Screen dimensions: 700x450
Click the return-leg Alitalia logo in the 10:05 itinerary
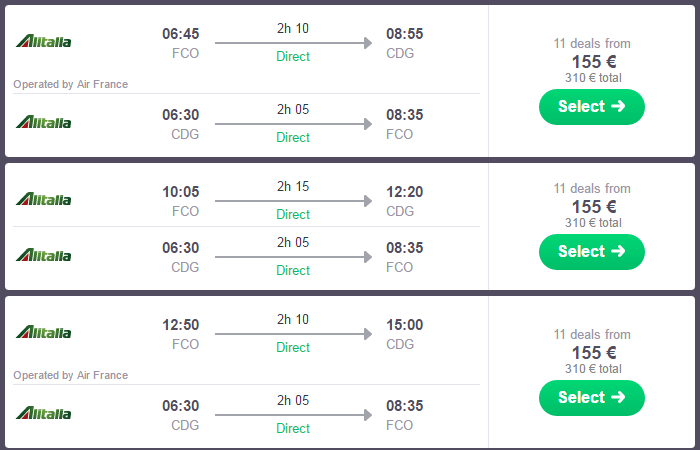click(x=43, y=254)
